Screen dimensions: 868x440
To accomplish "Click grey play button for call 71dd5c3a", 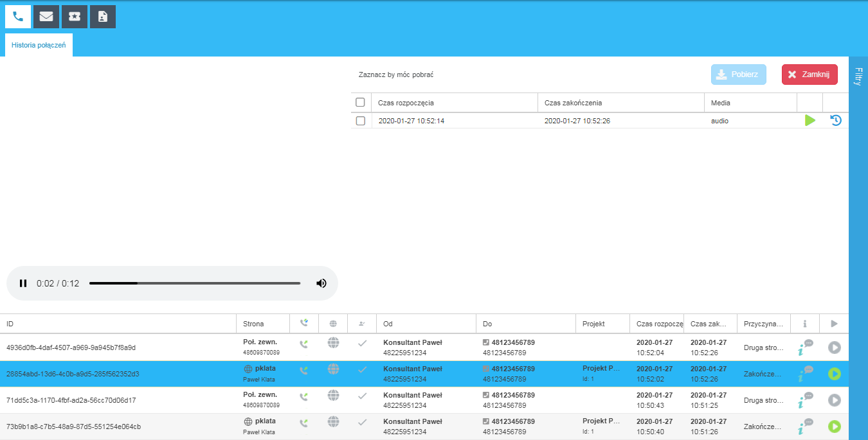I will pos(835,400).
